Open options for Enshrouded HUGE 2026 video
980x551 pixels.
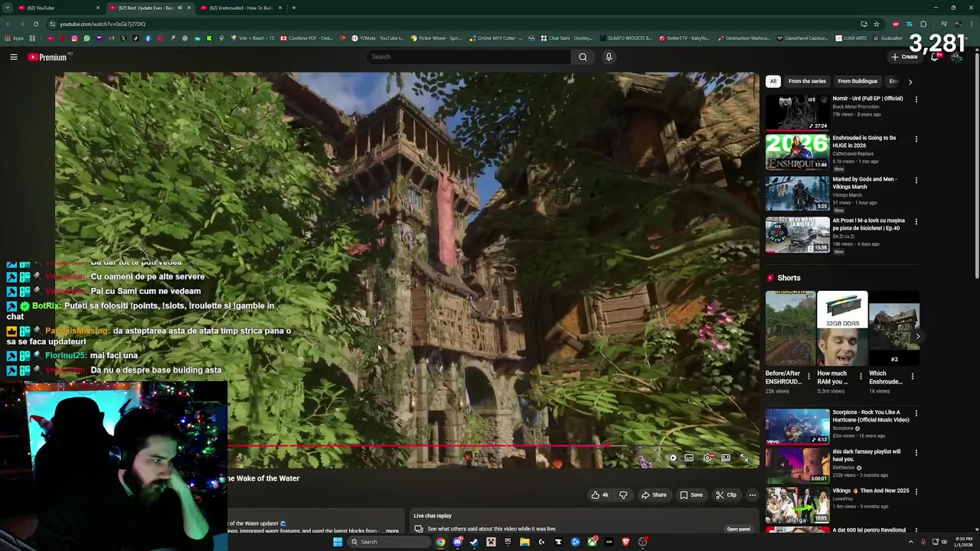[x=916, y=139]
